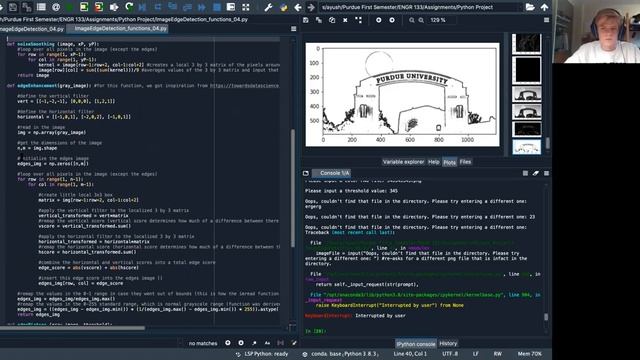Run the file with the green play button

[70, 7]
